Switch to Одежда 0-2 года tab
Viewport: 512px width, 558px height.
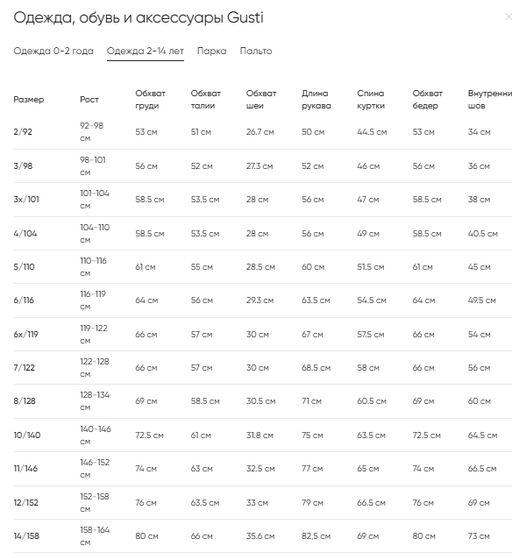tap(53, 51)
